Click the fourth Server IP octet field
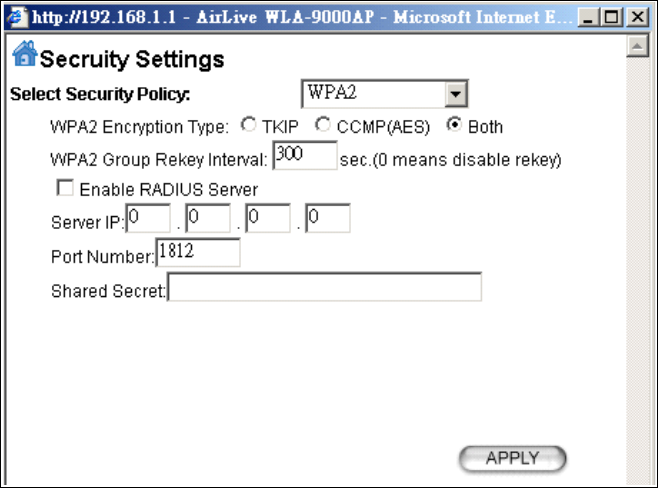The image size is (658, 488). (x=328, y=218)
